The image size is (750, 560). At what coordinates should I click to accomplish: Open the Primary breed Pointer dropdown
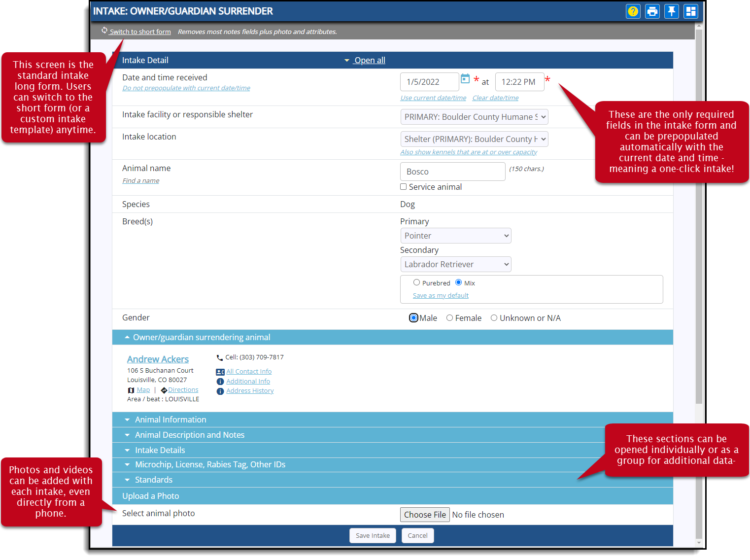(456, 236)
